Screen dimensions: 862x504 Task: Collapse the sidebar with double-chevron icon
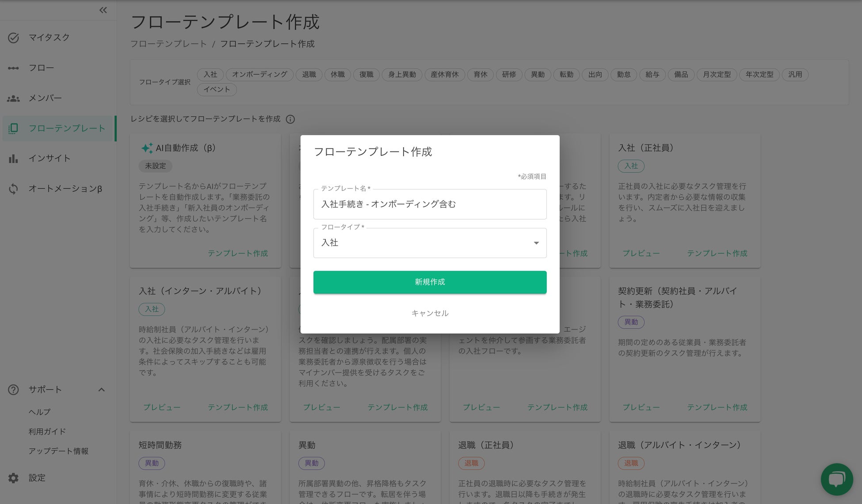(103, 10)
